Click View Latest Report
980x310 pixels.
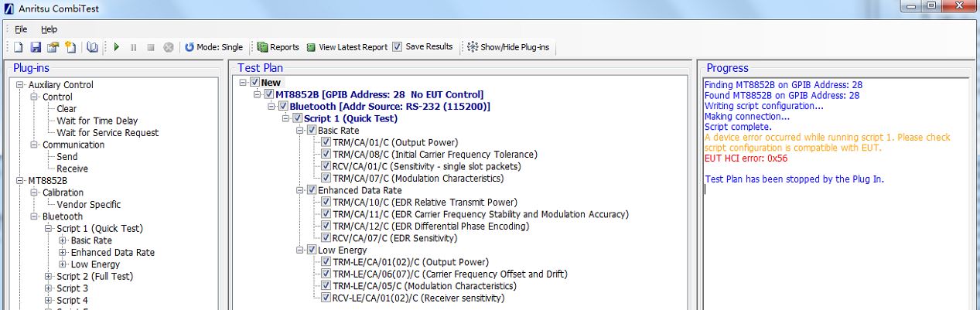(x=347, y=47)
